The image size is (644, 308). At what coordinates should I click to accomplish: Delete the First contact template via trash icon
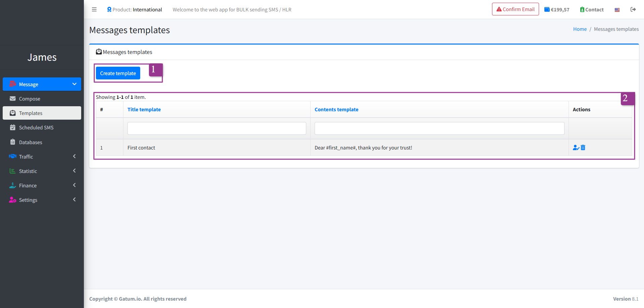click(x=583, y=147)
